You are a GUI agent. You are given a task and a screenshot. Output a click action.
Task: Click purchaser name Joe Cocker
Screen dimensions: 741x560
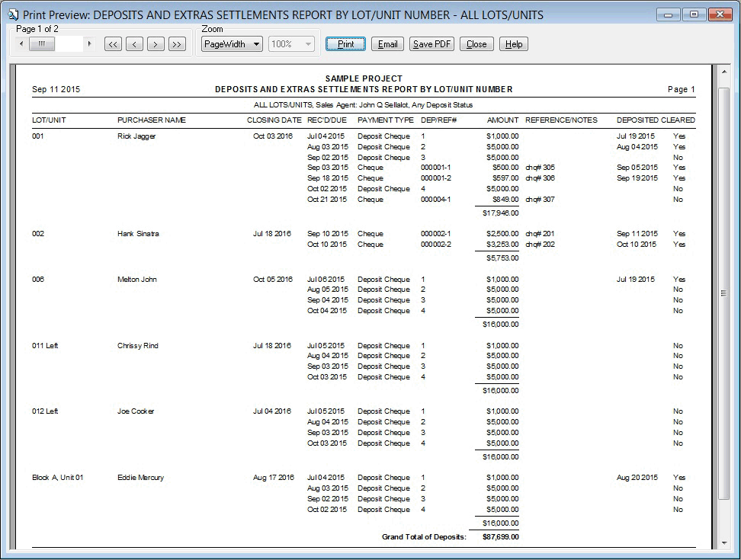(x=136, y=411)
